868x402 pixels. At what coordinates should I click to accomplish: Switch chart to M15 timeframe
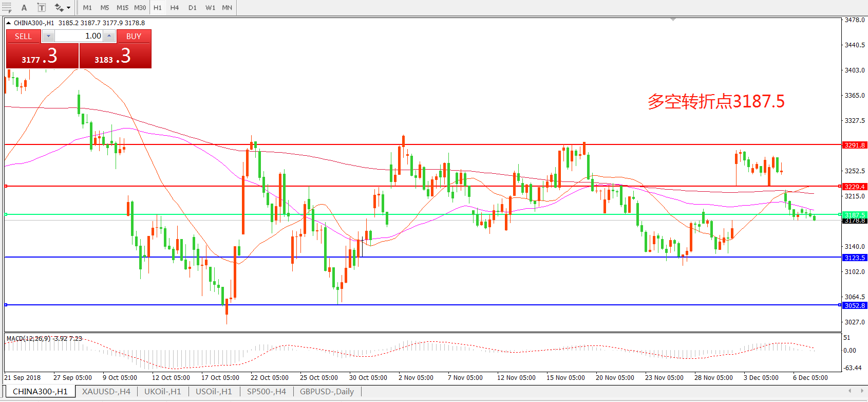coord(122,8)
